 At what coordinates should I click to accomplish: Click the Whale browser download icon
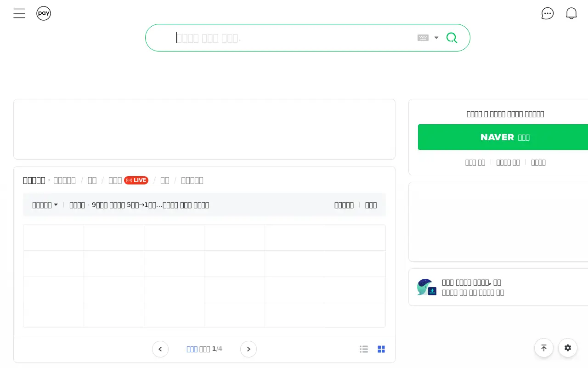427,287
